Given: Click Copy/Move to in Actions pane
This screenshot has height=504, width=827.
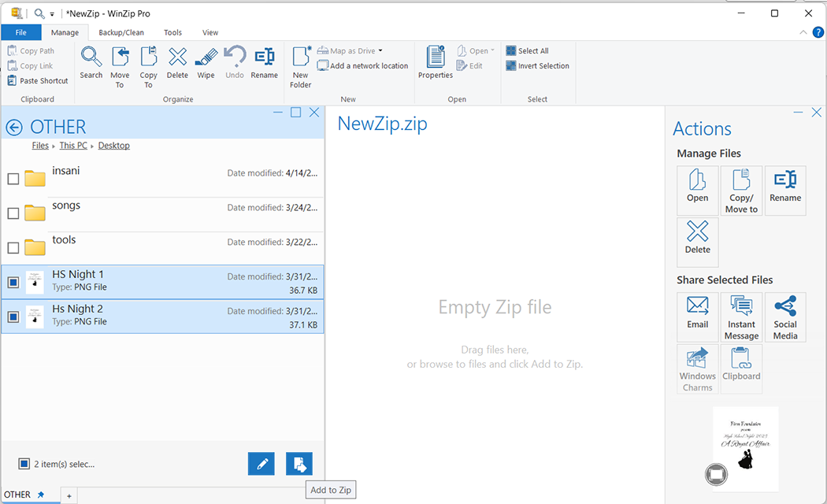Looking at the screenshot, I should pyautogui.click(x=741, y=191).
